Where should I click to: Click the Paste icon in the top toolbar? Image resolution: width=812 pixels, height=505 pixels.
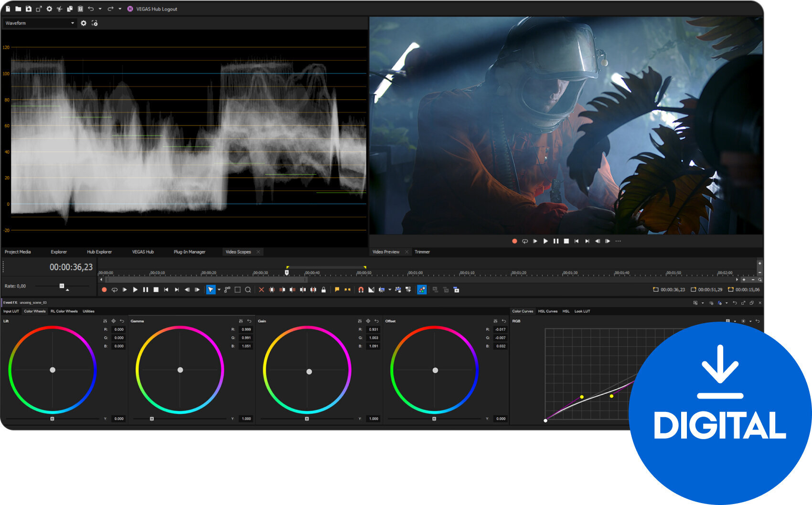[x=80, y=9]
